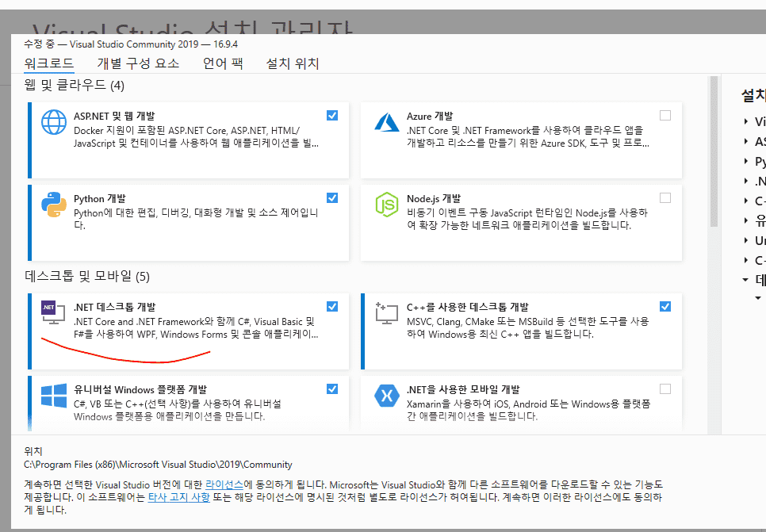Screen dimensions: 766x532
Task: Click the '수정 중 — Visual Studio Community 2019' title
Action: coord(130,44)
